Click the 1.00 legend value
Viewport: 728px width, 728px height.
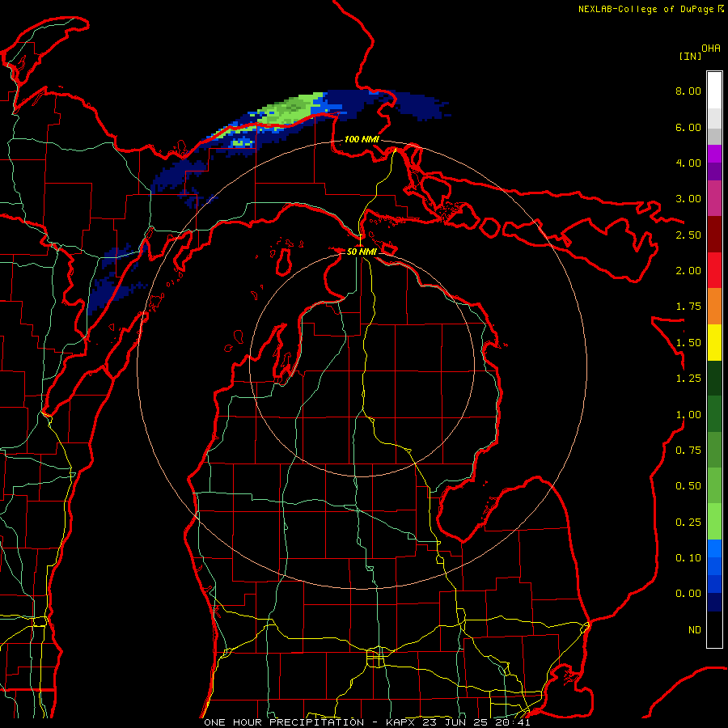pos(688,415)
